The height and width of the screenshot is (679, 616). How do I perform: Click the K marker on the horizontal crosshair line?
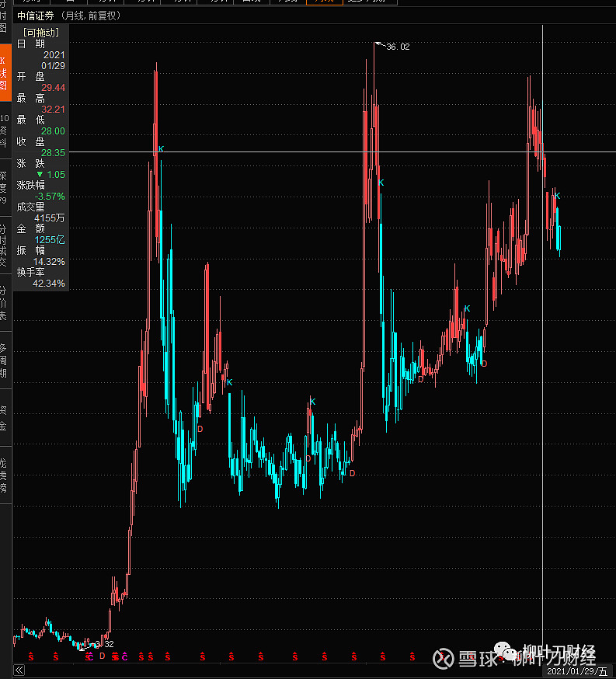(161, 149)
